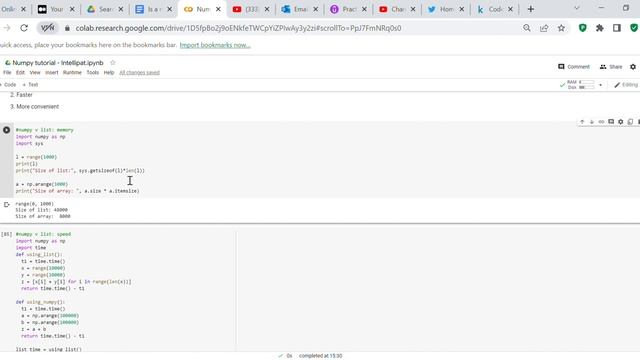This screenshot has height=360, width=640.
Task: Open notebook settings gear at top right
Action: click(633, 67)
